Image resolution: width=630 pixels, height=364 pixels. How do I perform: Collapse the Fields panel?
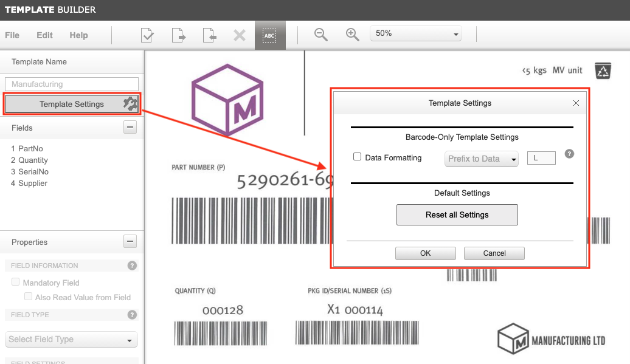pos(130,127)
